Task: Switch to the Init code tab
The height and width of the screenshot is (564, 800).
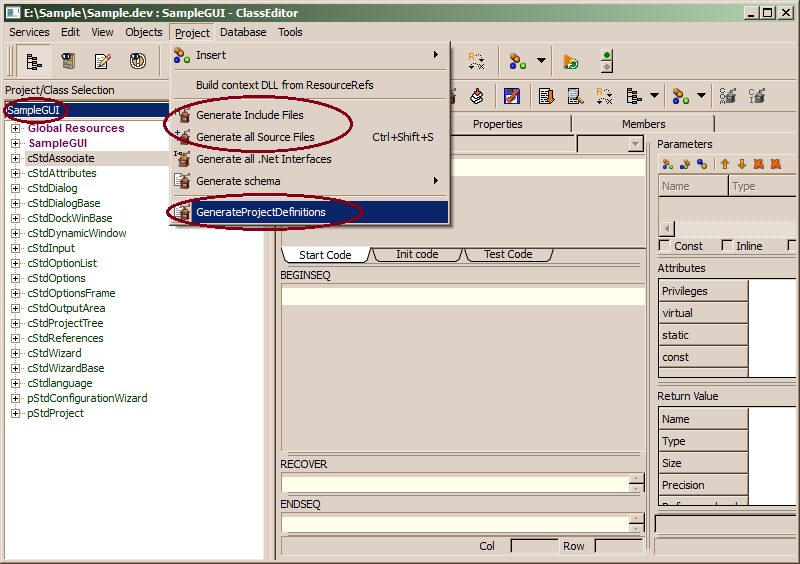Action: pyautogui.click(x=417, y=254)
